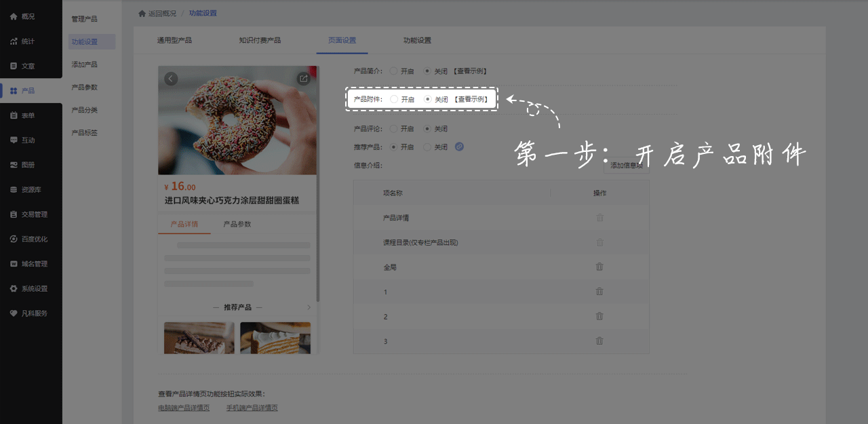Image resolution: width=868 pixels, height=424 pixels.
Task: Select 关闭 radio for 推荐产品
Action: (427, 147)
